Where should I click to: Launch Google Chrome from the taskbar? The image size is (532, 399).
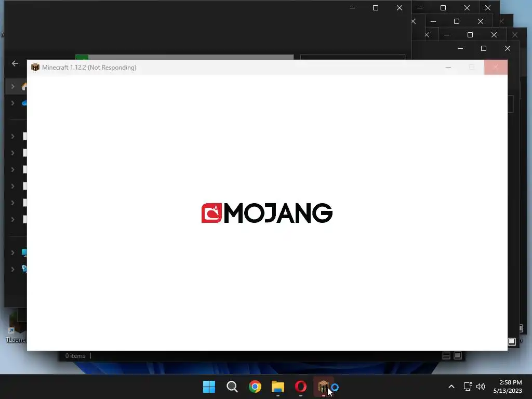coord(255,387)
